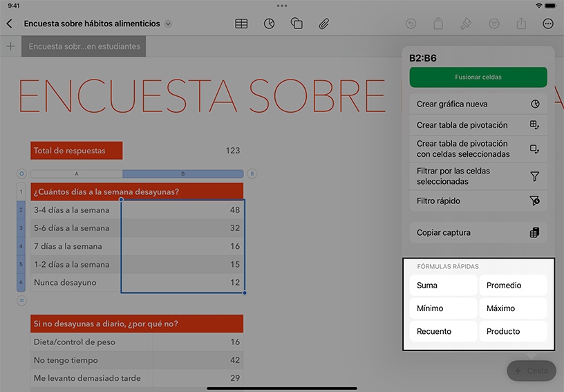Insert a shape from the toolbar

[x=297, y=24]
